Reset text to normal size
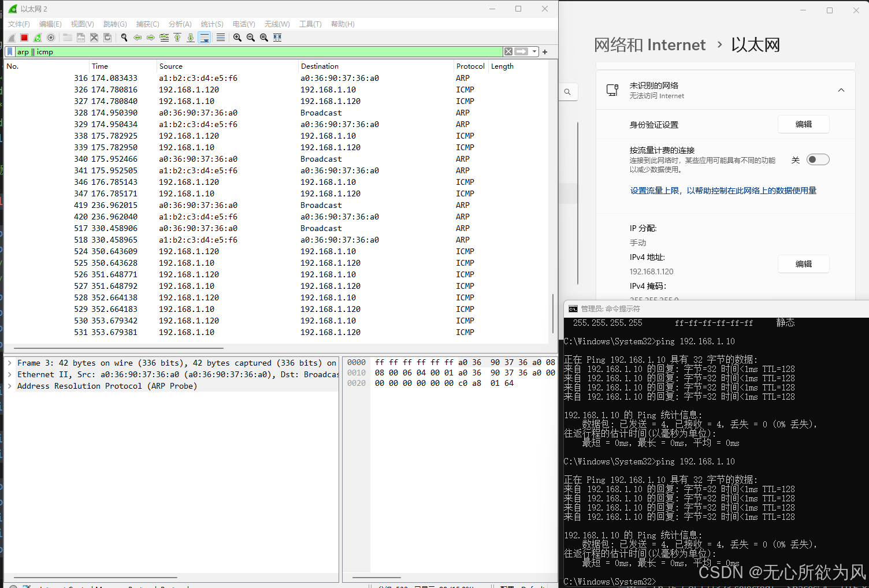Viewport: 869px width, 588px height. point(264,38)
